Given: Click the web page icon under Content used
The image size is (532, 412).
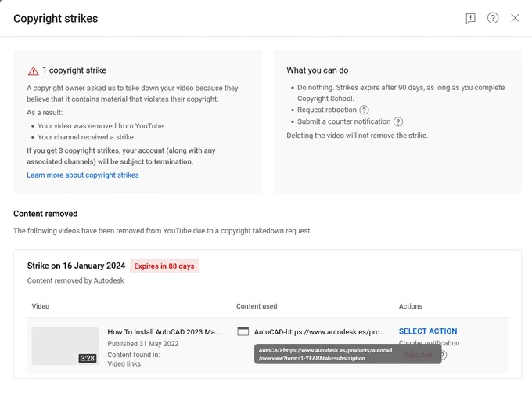Looking at the screenshot, I should click(x=243, y=331).
